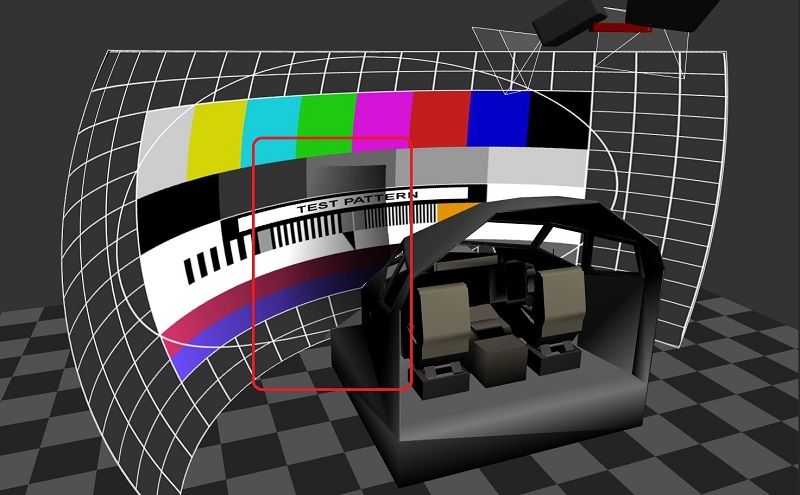Select the magenta color bar of the test pattern
The height and width of the screenshot is (495, 800).
383,121
